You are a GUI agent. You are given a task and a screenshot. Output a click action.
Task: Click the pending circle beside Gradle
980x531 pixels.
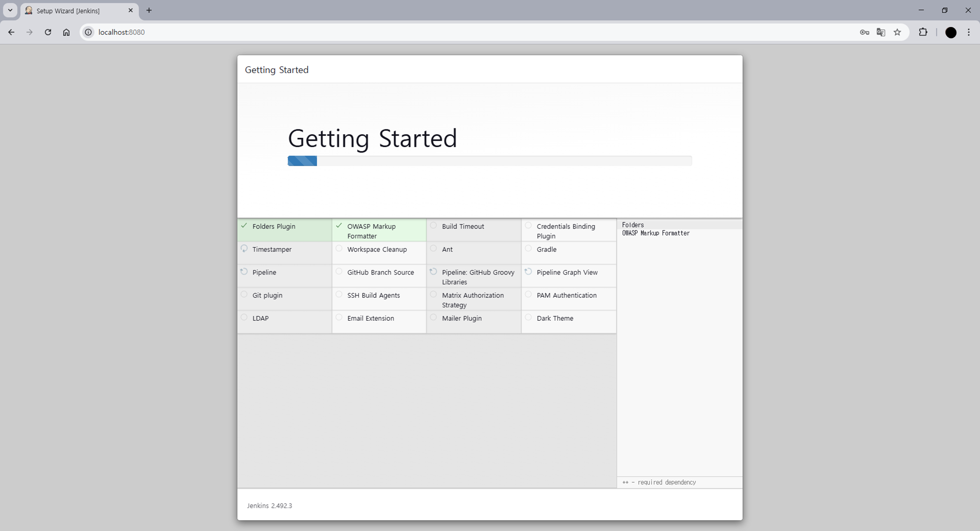[x=528, y=249]
